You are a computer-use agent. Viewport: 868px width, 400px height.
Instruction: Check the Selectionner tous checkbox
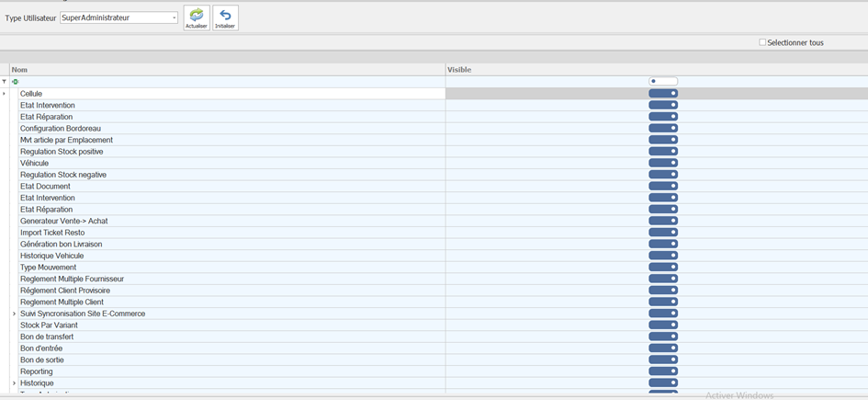click(x=762, y=42)
